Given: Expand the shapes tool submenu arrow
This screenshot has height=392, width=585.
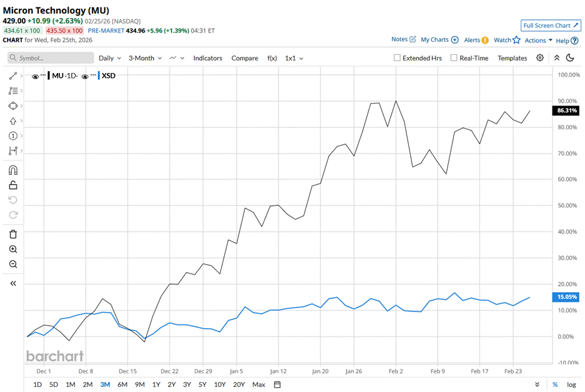Looking at the screenshot, I should coord(22,106).
